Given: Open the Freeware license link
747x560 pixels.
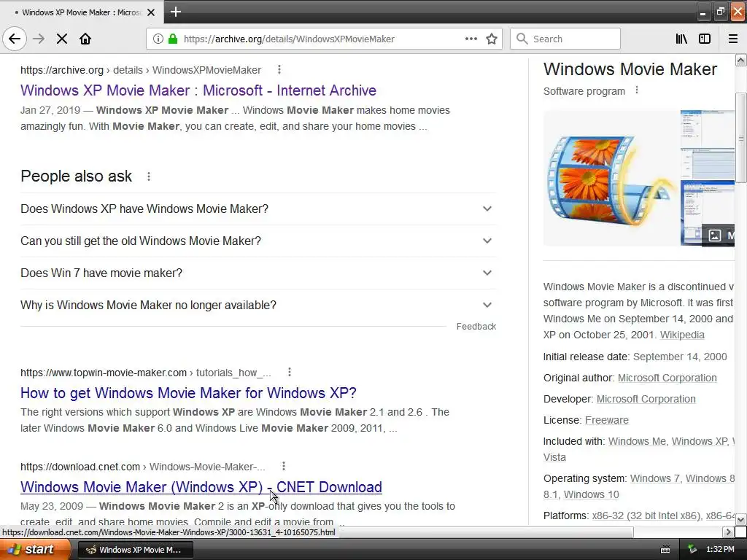Looking at the screenshot, I should 606,420.
